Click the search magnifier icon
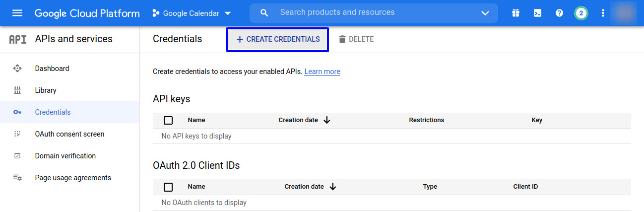 pos(264,13)
